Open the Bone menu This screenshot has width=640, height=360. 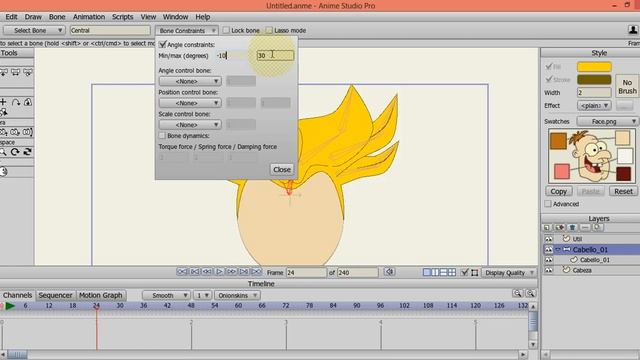coord(57,17)
